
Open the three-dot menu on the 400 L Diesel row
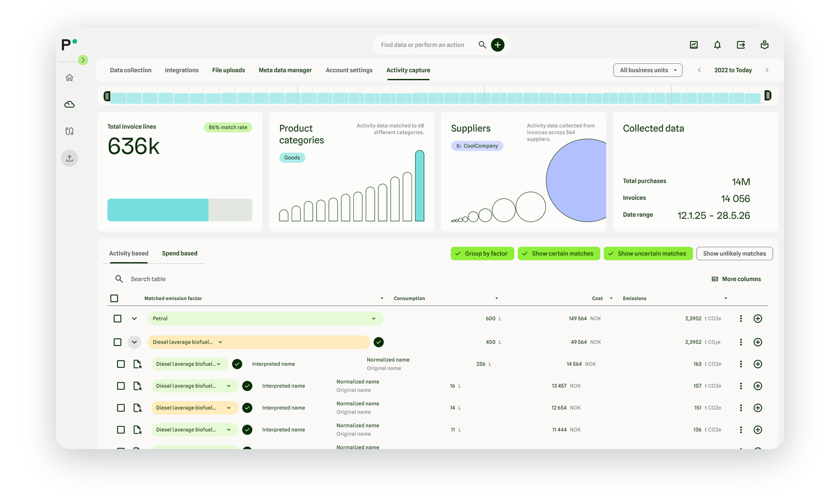click(x=741, y=342)
